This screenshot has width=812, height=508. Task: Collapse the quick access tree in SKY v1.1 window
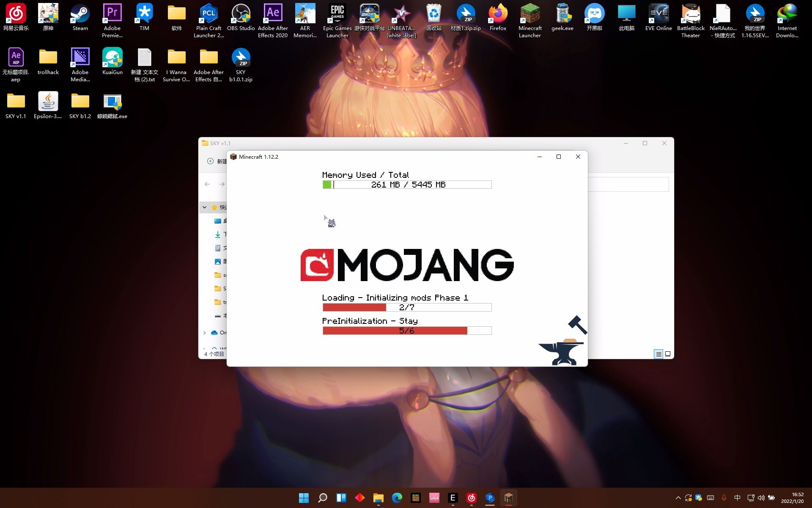pos(204,207)
